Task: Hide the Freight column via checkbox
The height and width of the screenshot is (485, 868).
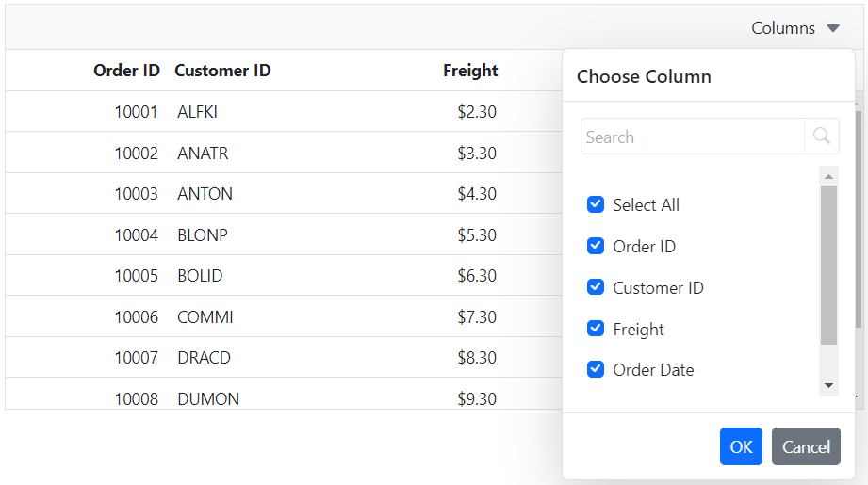Action: 596,329
